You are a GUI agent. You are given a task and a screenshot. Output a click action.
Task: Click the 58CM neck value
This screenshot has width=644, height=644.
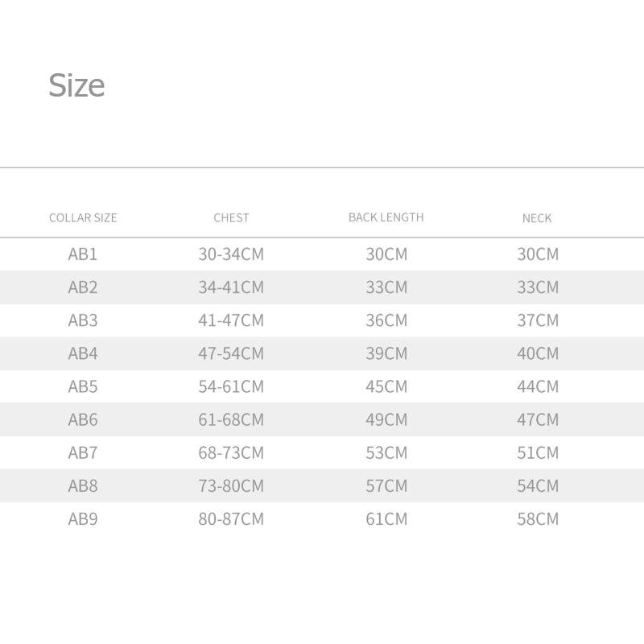pos(538,518)
